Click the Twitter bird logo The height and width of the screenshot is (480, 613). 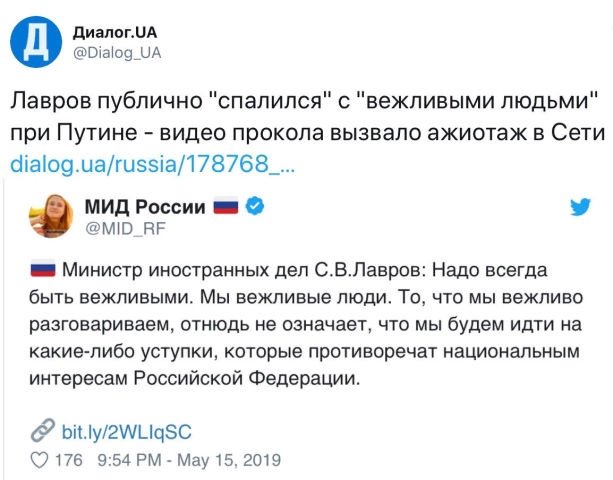coord(579,207)
